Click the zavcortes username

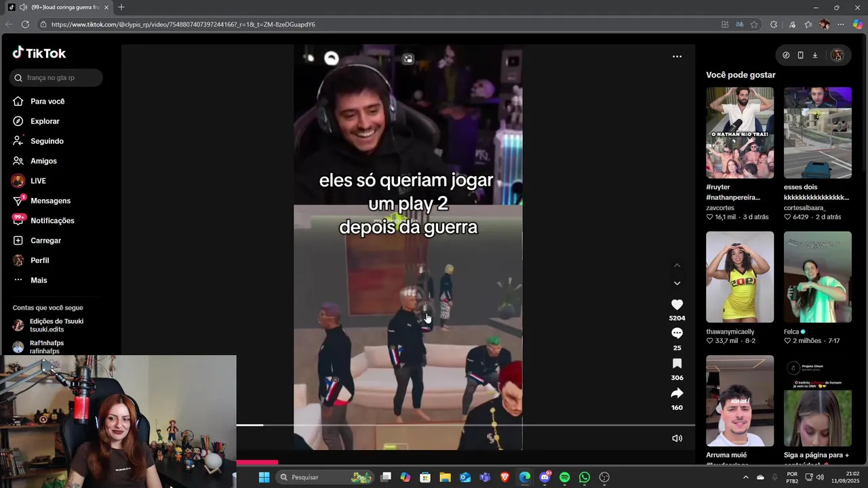coord(720,208)
